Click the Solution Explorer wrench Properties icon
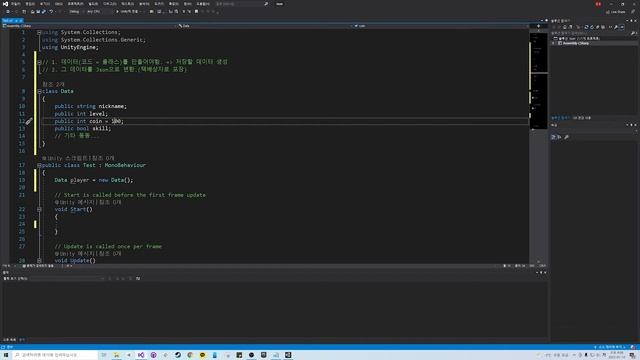The height and width of the screenshot is (360, 640). coord(616,27)
